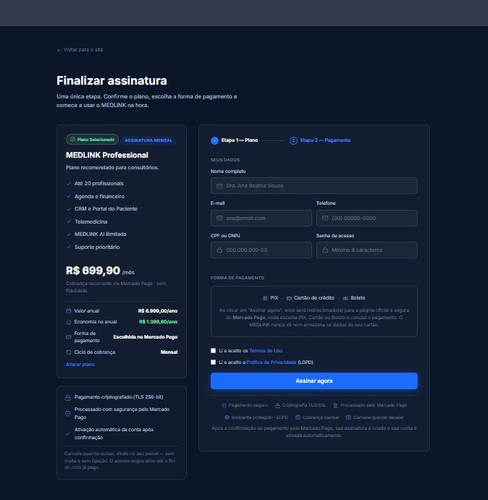Focus the E-mail input field
488x500 pixels.
261,218
